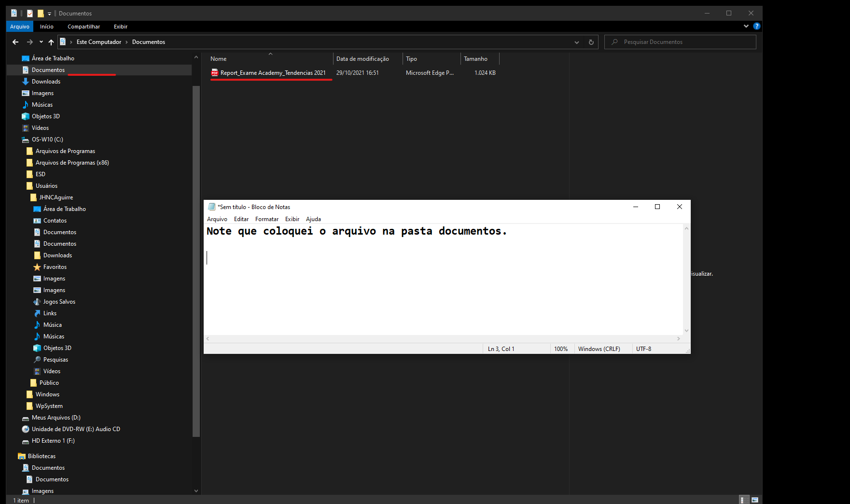Switch to large icons view in status bar
The height and width of the screenshot is (504, 850).
pos(754,500)
